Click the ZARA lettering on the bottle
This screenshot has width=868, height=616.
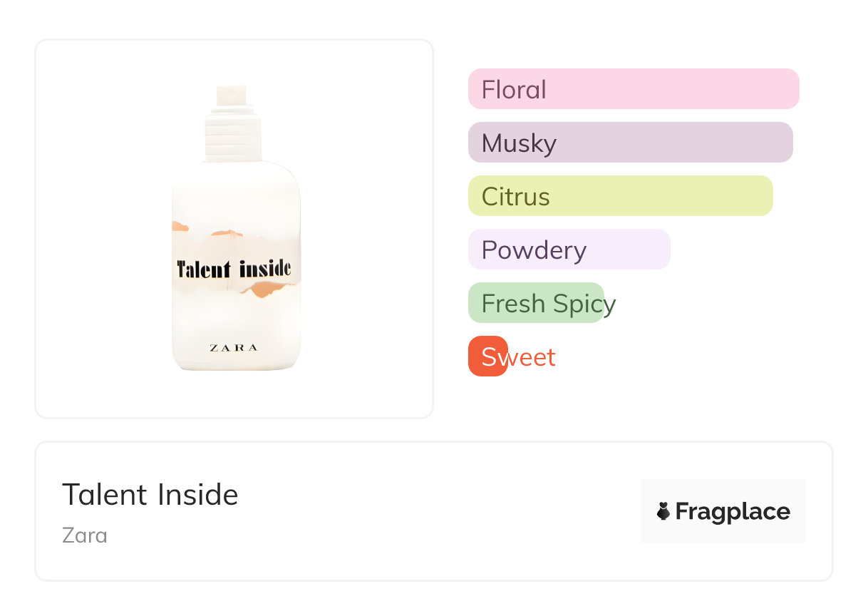click(x=234, y=348)
